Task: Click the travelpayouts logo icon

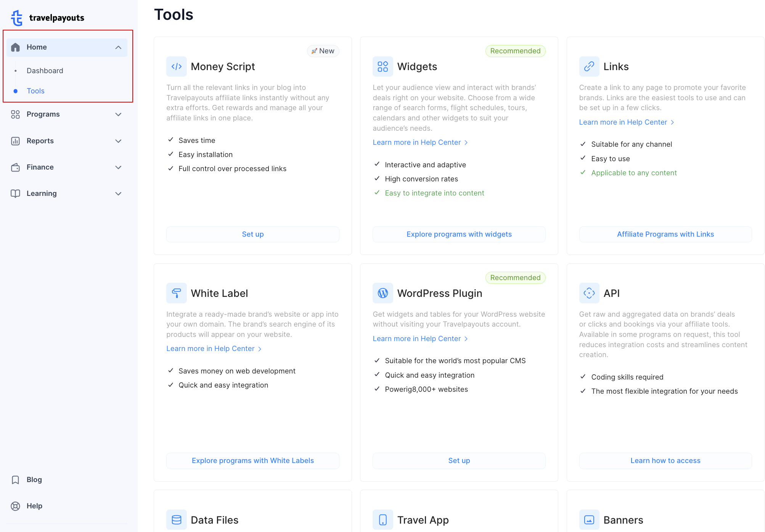Action: pos(17,18)
